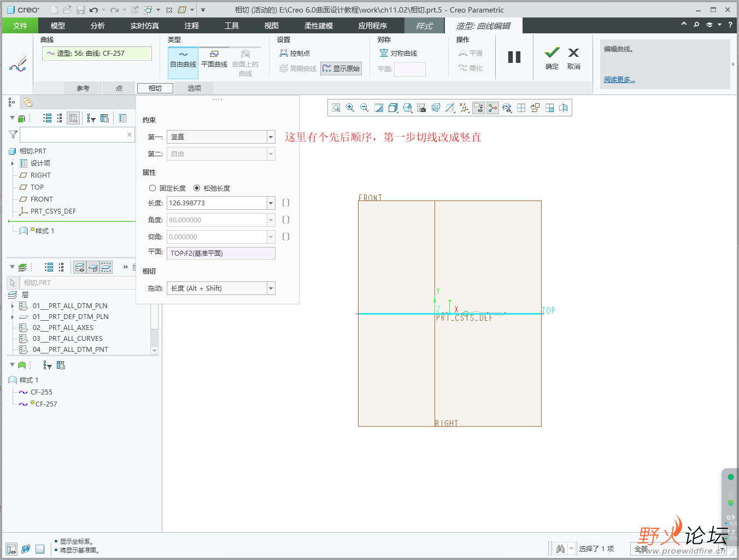
Task: Toggle 控制点 option in settings
Action: pyautogui.click(x=295, y=53)
